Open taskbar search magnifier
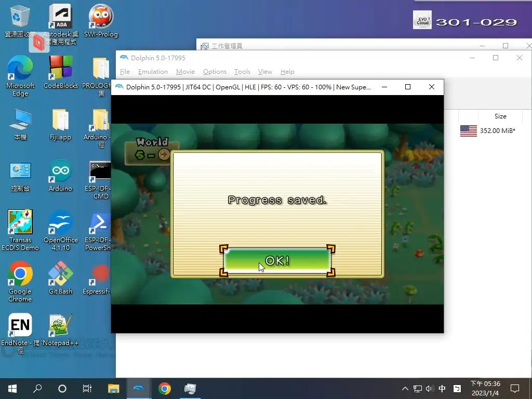The image size is (532, 399). tap(37, 389)
